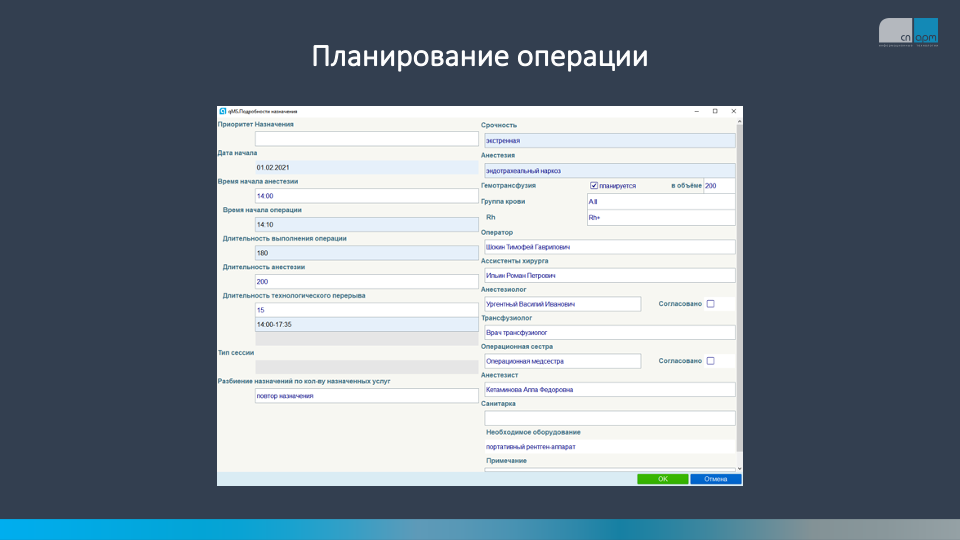The width and height of the screenshot is (960, 540).
Task: Click the Необходимое оборудование label
Action: 533,432
